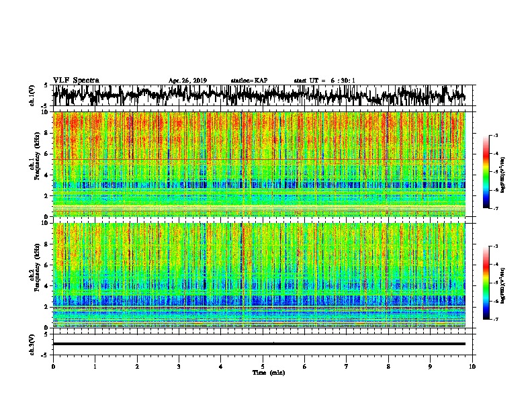Click time axis tick label "0"
532x411 pixels.
pyautogui.click(x=53, y=367)
